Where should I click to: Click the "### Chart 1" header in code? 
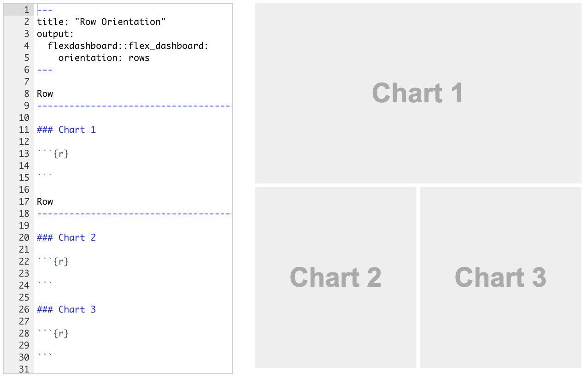(66, 130)
